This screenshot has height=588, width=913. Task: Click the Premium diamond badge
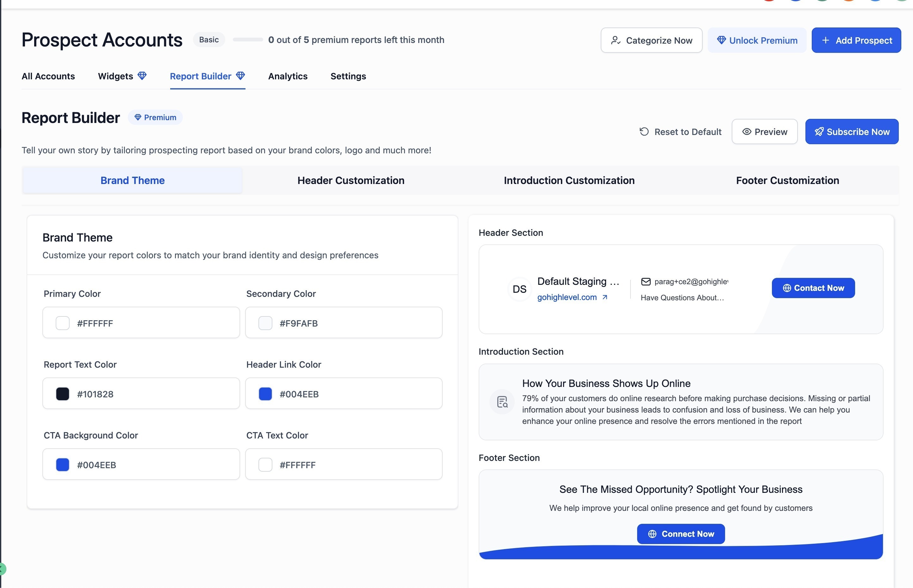tap(155, 117)
